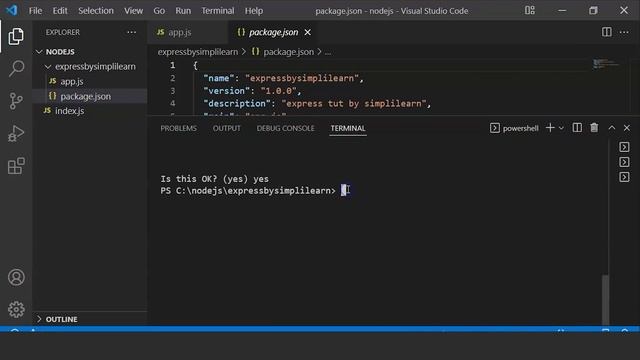The height and width of the screenshot is (360, 640).
Task: Open the Help menu
Action: [254, 11]
